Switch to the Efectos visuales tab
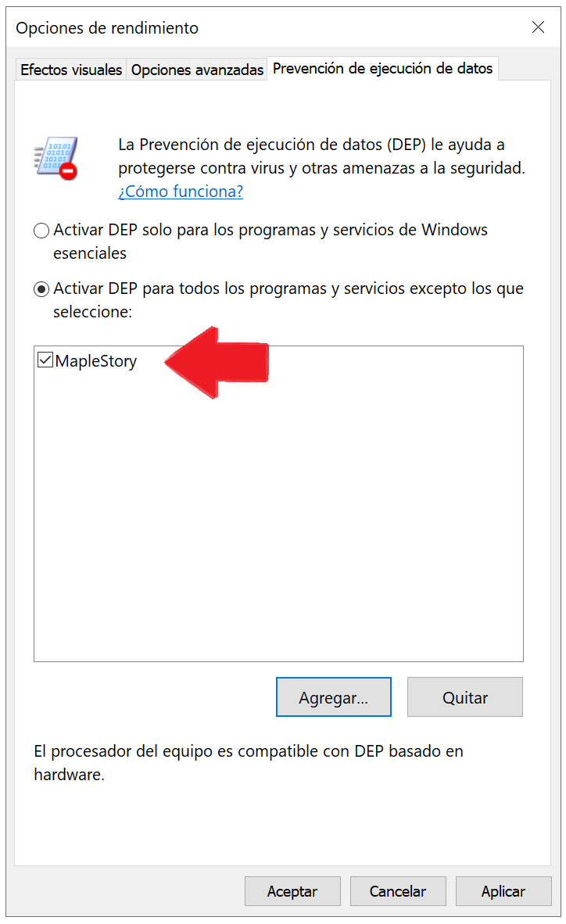Screen dimensions: 566x924 (70, 70)
